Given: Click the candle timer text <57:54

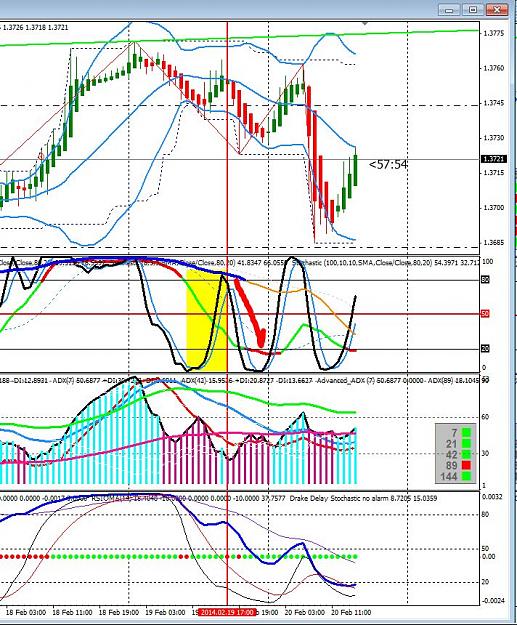Looking at the screenshot, I should click(388, 164).
